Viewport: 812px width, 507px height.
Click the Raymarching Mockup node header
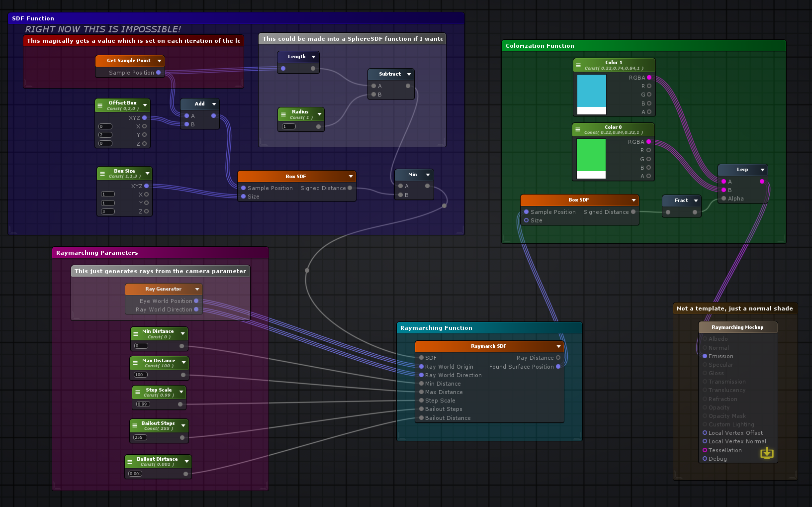coord(737,327)
